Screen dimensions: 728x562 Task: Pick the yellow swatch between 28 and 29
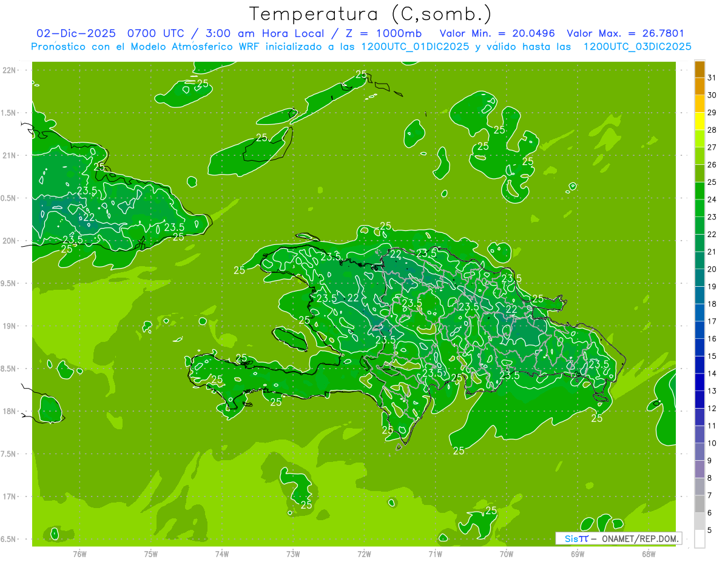click(700, 121)
